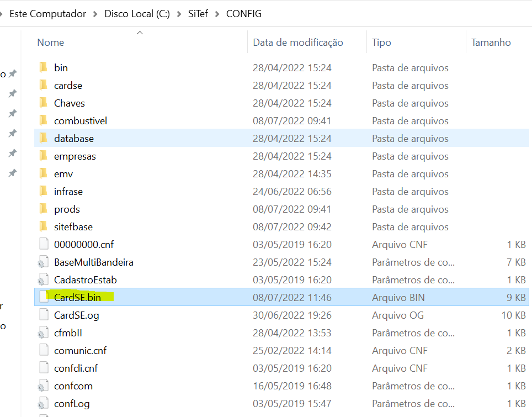Image resolution: width=532 pixels, height=417 pixels.
Task: Go to Este Computador in address bar
Action: click(48, 14)
